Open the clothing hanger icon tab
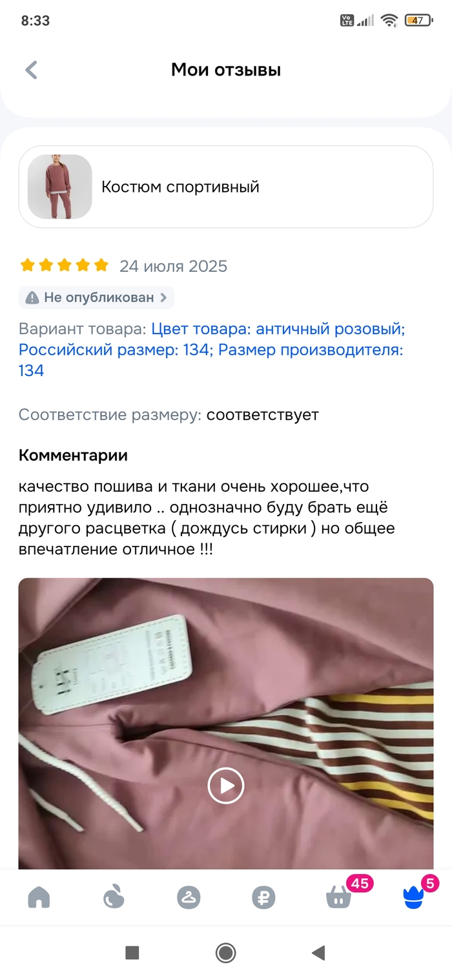This screenshot has width=452, height=980. (x=189, y=897)
